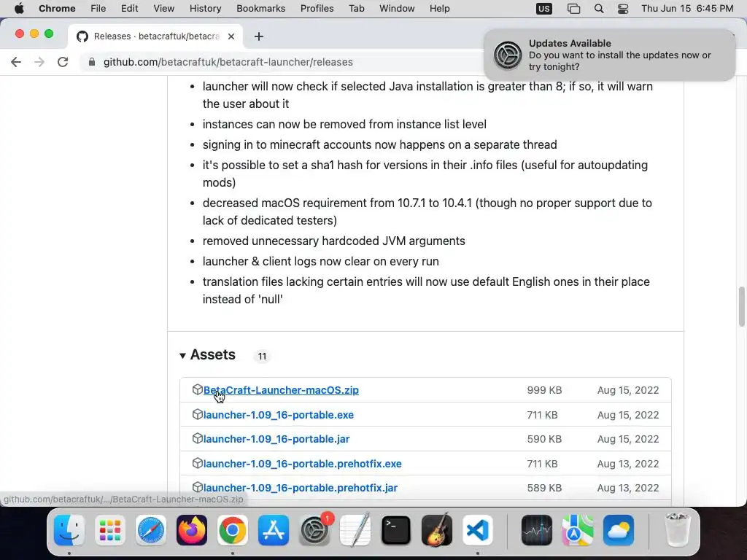The height and width of the screenshot is (560, 747).
Task: Open TextEdit from the Dock
Action: click(x=355, y=530)
